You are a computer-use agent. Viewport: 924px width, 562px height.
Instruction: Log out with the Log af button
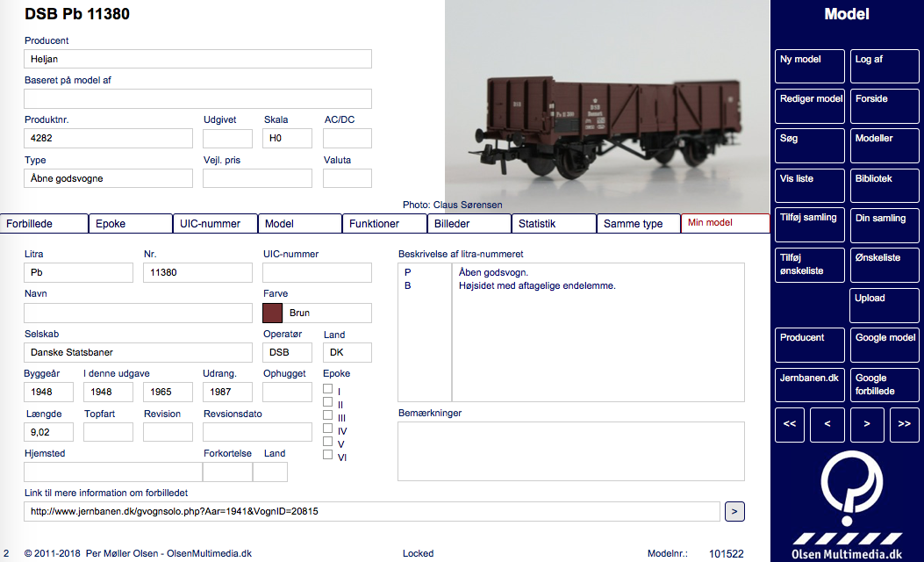click(885, 66)
